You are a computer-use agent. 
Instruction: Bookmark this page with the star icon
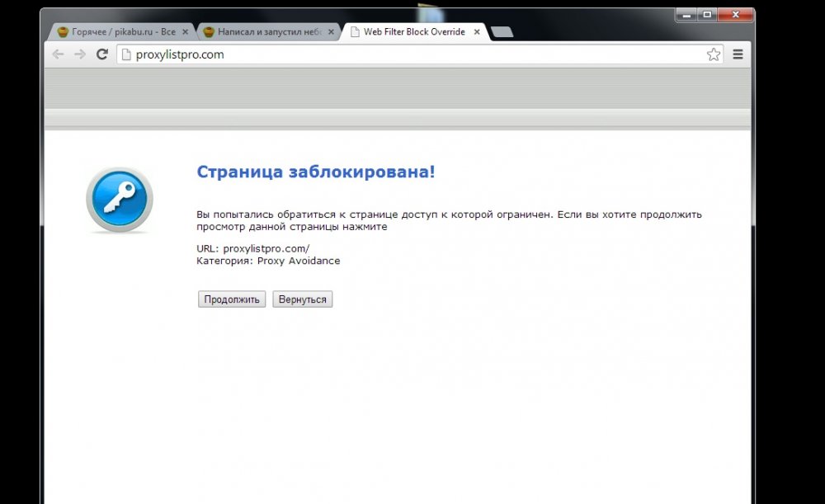714,54
